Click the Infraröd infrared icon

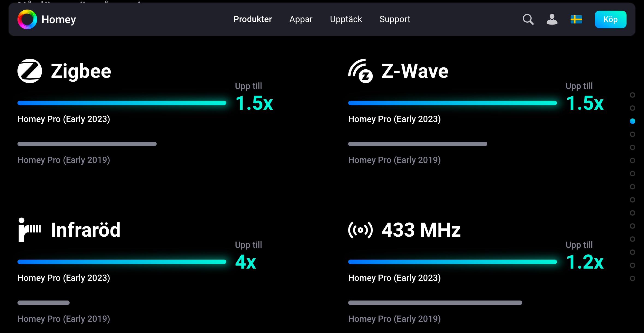coord(29,230)
